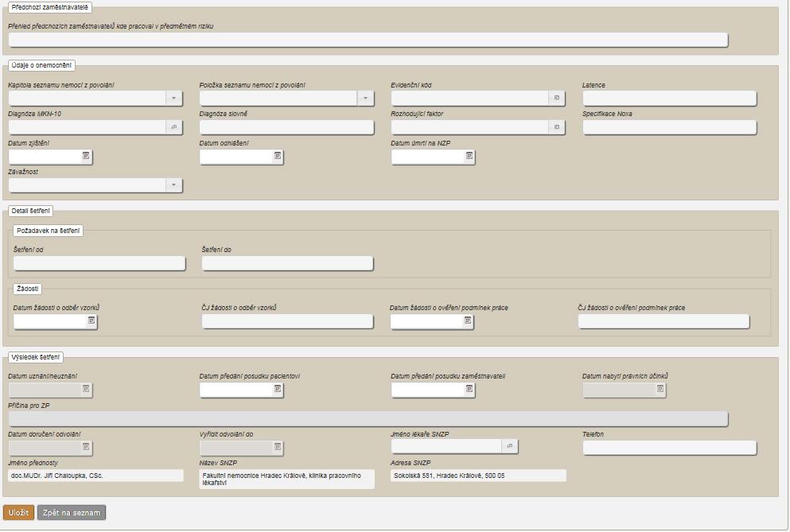Open calendar for Datum uznání/neuznání
This screenshot has width=790, height=532.
point(86,390)
